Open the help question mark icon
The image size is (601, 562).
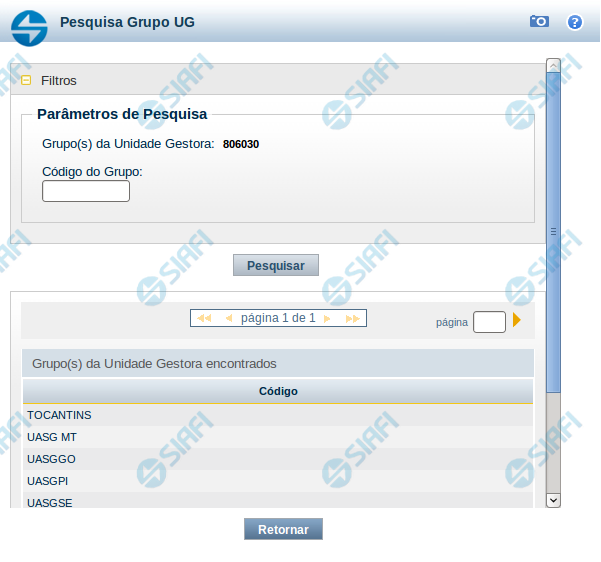click(574, 22)
